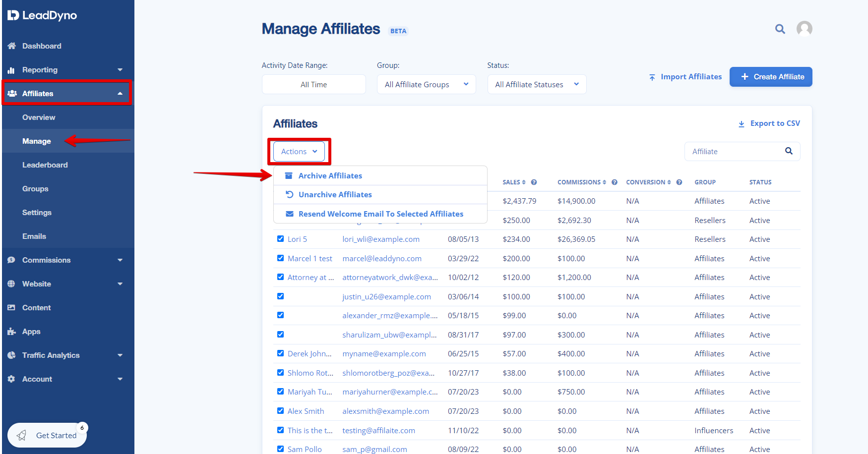Image resolution: width=868 pixels, height=454 pixels.
Task: Click the Commissions icon in the sidebar
Action: (x=11, y=260)
